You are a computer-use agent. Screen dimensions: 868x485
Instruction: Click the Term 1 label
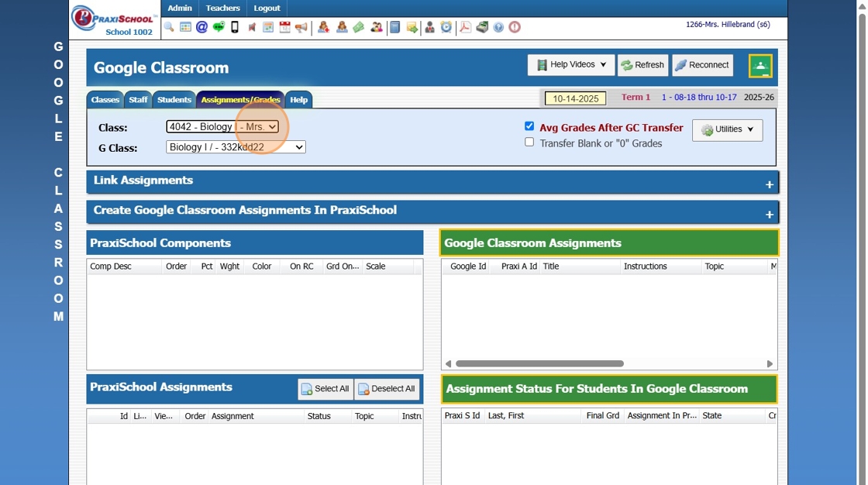click(635, 97)
